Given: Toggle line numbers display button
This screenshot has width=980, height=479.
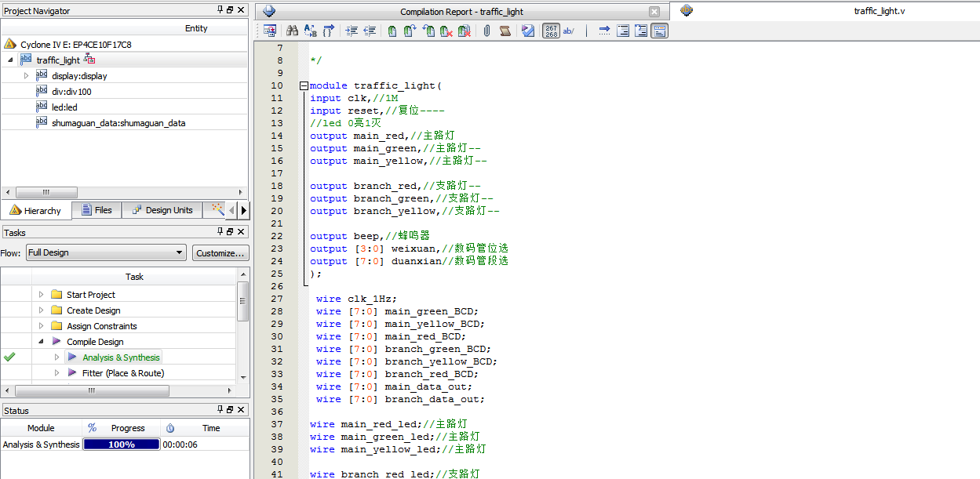Looking at the screenshot, I should [x=552, y=31].
